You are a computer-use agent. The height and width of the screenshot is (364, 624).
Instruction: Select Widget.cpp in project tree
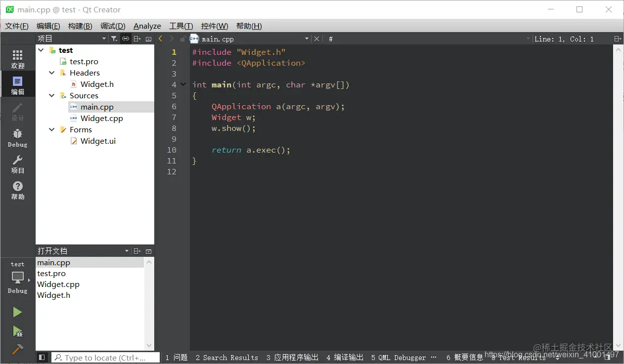coord(101,119)
